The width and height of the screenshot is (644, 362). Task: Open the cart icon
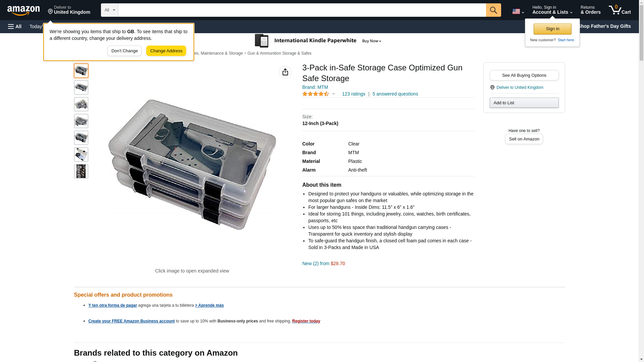tap(620, 10)
